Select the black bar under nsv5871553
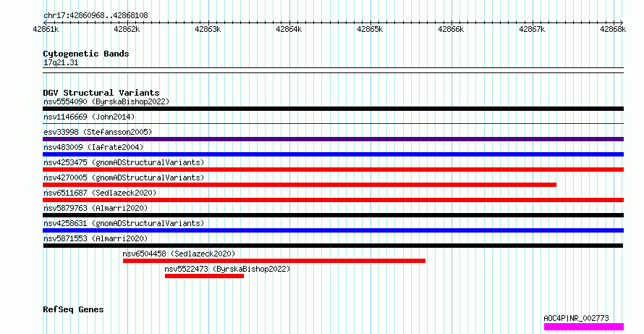This screenshot has width=644, height=334. (333, 246)
